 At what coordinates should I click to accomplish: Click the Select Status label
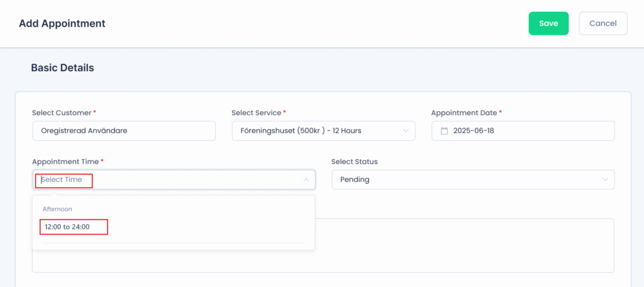pos(355,162)
